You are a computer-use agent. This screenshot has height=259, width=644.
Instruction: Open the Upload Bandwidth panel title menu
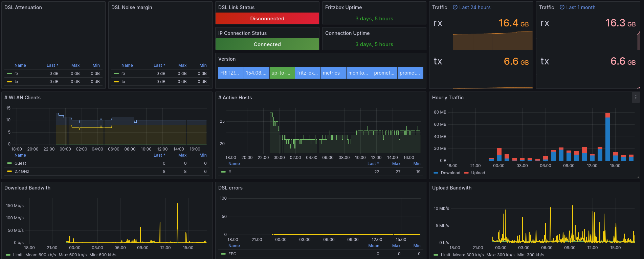451,188
